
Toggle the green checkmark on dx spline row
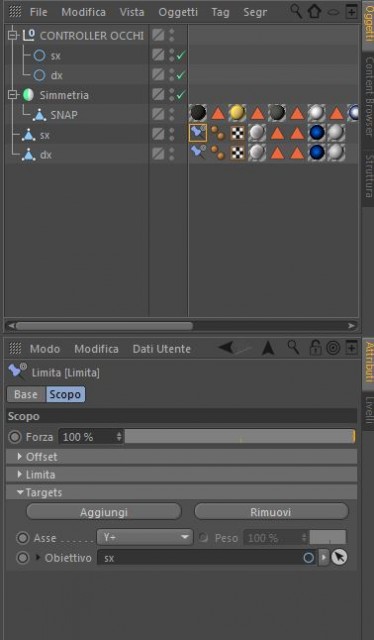(180, 76)
